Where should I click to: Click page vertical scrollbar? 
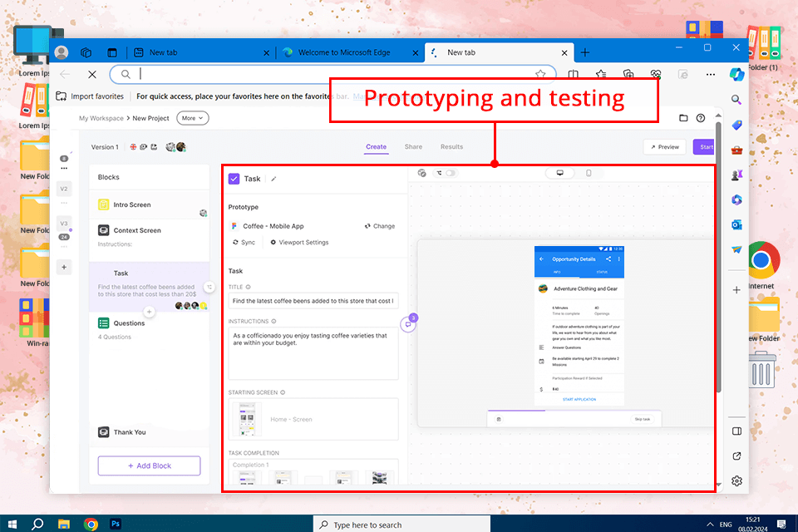pyautogui.click(x=718, y=257)
